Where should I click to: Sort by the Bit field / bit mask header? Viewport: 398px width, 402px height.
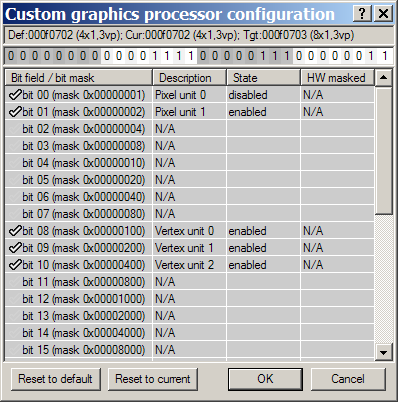(79, 78)
